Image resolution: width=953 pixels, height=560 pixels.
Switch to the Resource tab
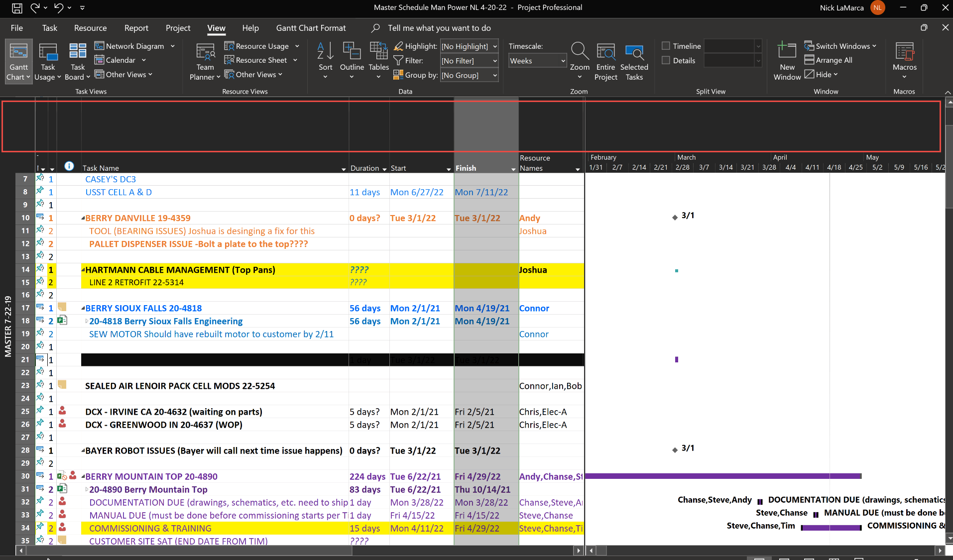(90, 28)
